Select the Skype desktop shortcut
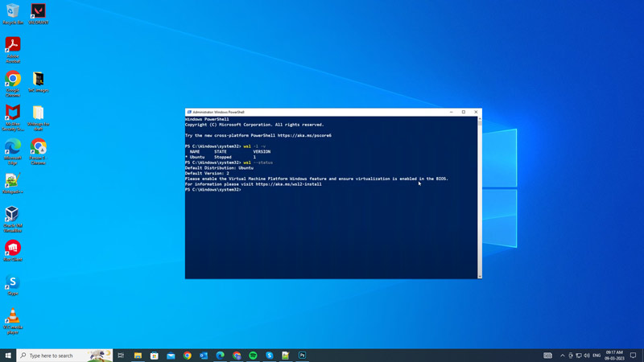Viewport: 644px width, 362px height. tap(13, 285)
